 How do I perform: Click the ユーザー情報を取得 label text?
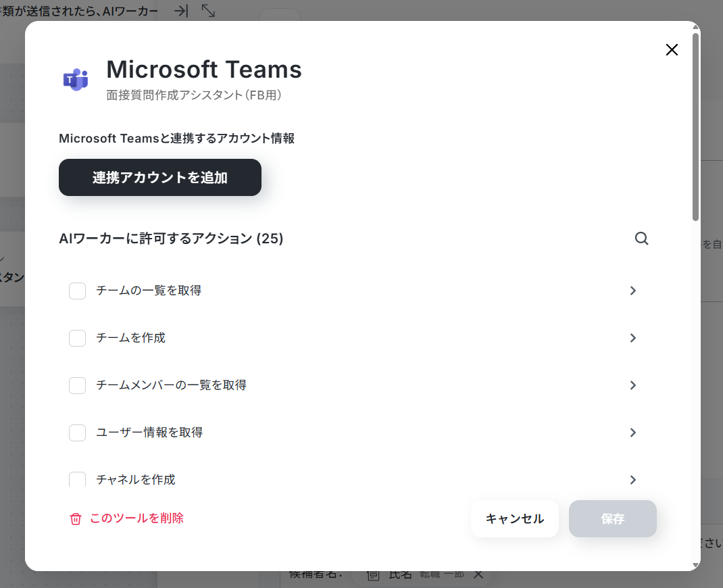[x=149, y=433]
